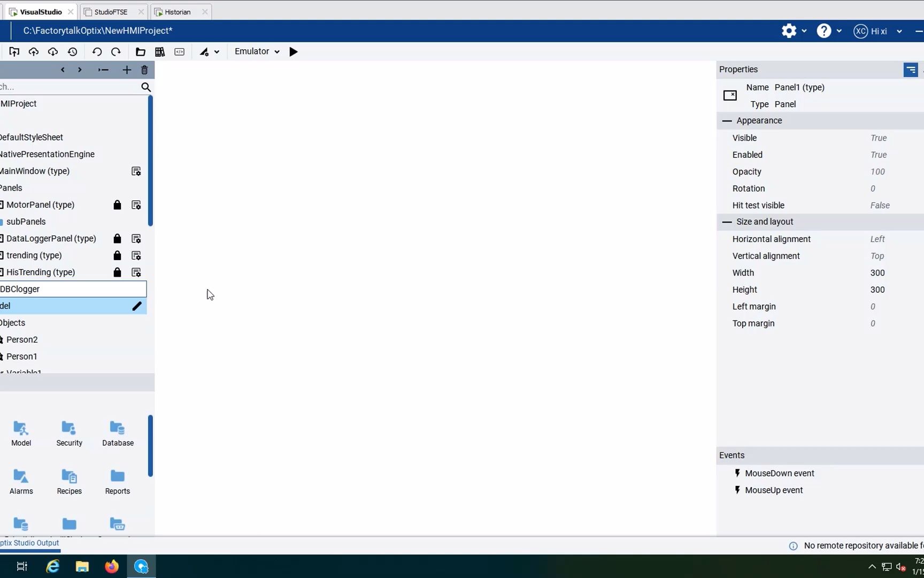Open the help question mark menu
Image resolution: width=924 pixels, height=578 pixels.
point(829,31)
